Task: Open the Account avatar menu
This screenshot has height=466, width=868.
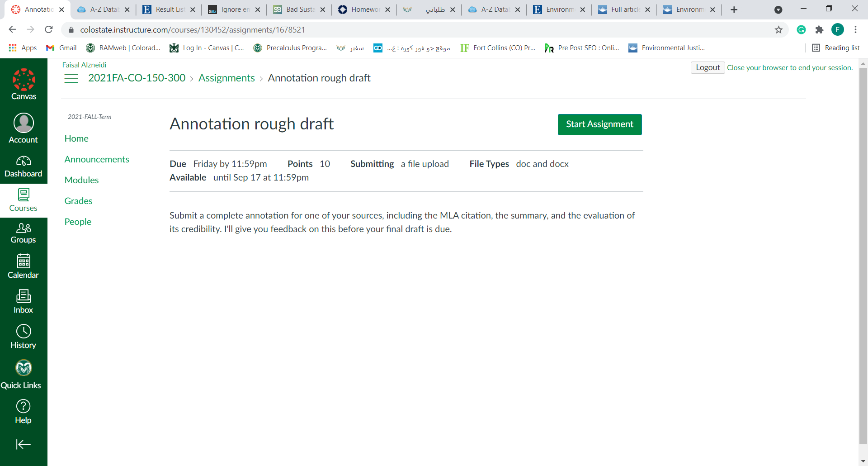Action: click(24, 128)
